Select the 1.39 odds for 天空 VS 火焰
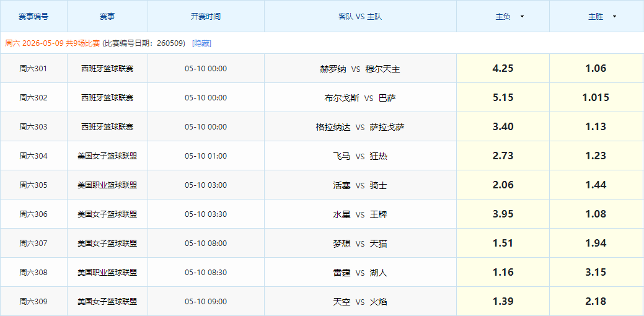The height and width of the screenshot is (316, 644). 503,302
